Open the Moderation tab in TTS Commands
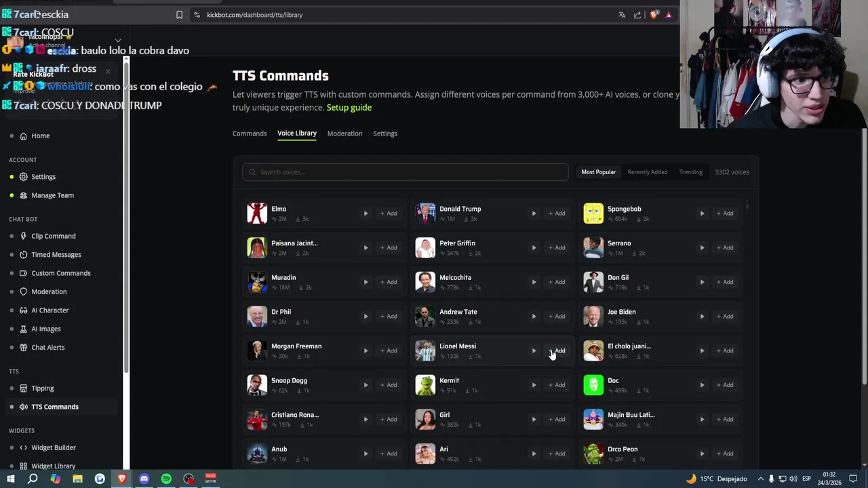This screenshot has width=868, height=488. coord(344,134)
